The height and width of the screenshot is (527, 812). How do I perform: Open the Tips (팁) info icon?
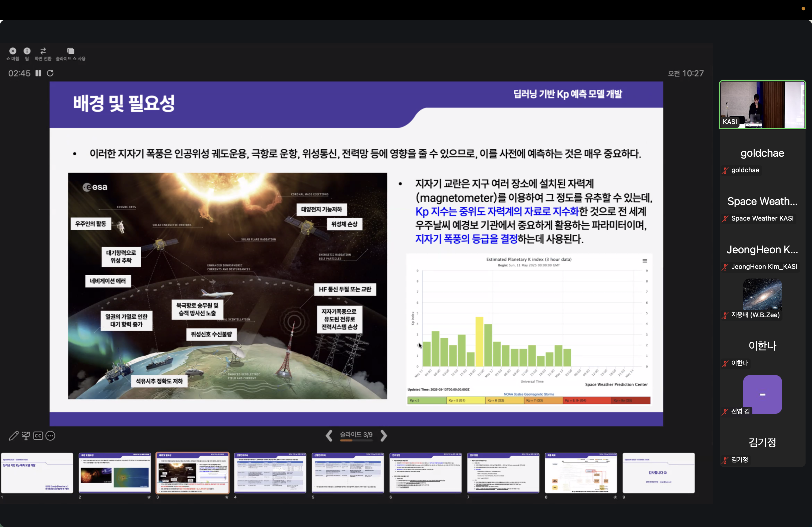tap(27, 51)
